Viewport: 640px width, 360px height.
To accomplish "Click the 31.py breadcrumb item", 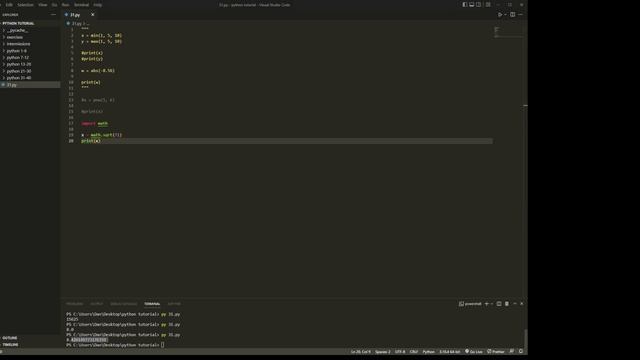I will tap(76, 24).
